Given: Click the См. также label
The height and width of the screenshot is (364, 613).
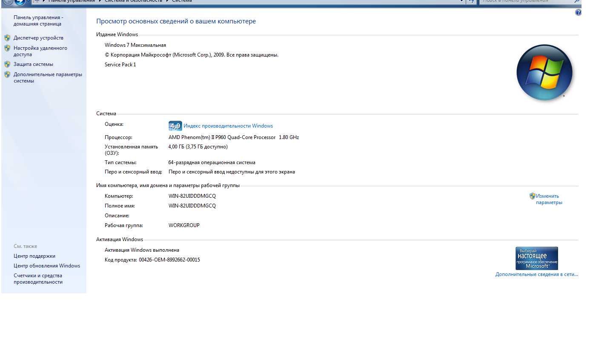Looking at the screenshot, I should point(25,246).
